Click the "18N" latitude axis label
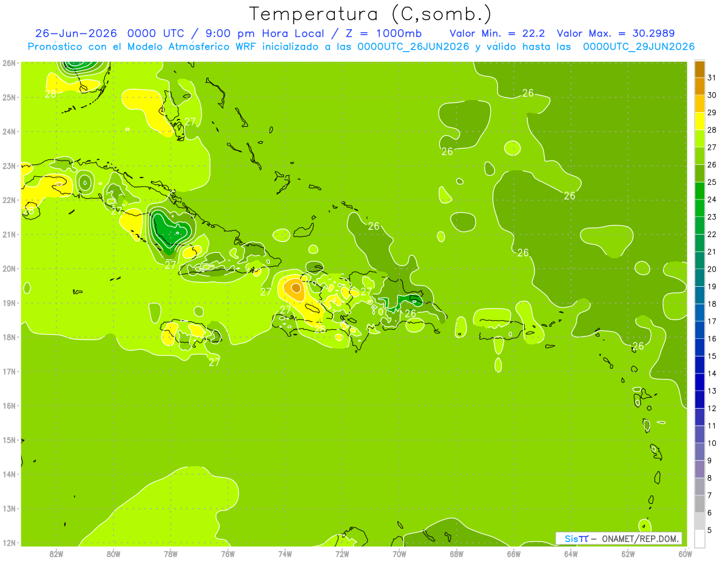This screenshot has height=562, width=728. click(x=8, y=337)
